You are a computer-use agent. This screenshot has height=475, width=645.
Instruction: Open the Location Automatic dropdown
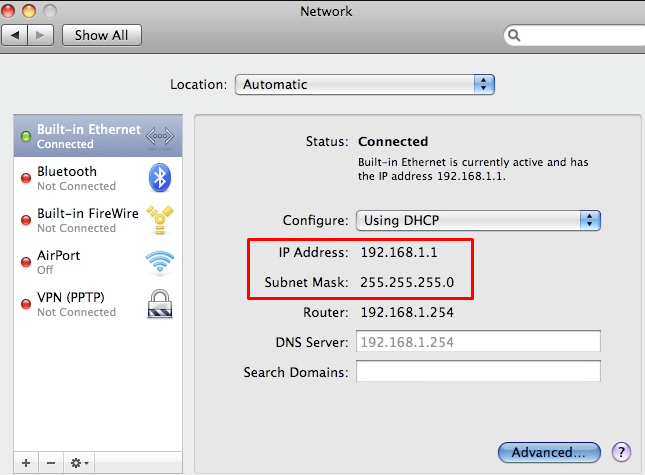(x=364, y=84)
